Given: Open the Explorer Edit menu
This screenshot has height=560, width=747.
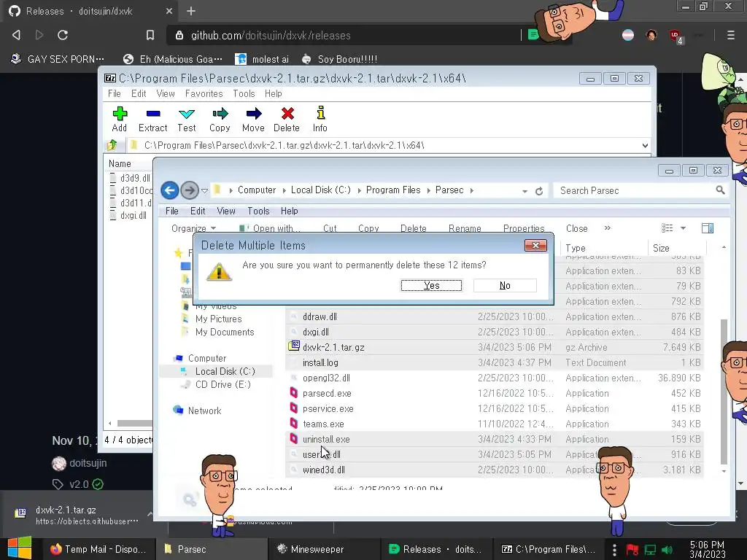Looking at the screenshot, I should 198,211.
